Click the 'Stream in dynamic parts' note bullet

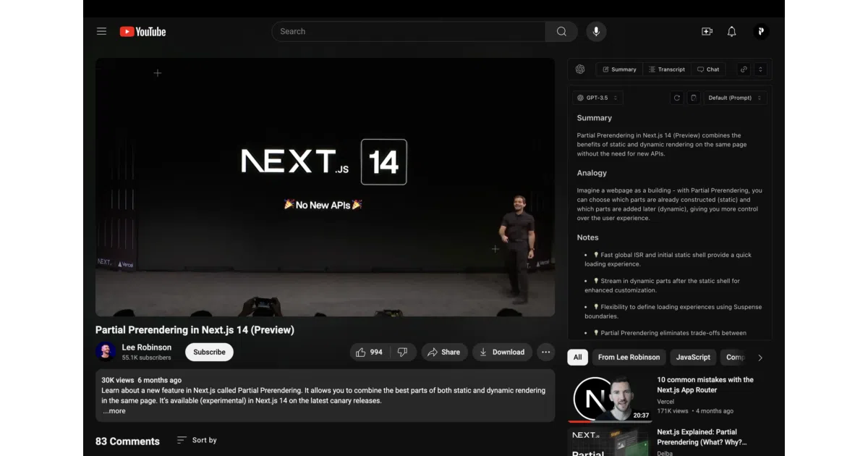662,285
